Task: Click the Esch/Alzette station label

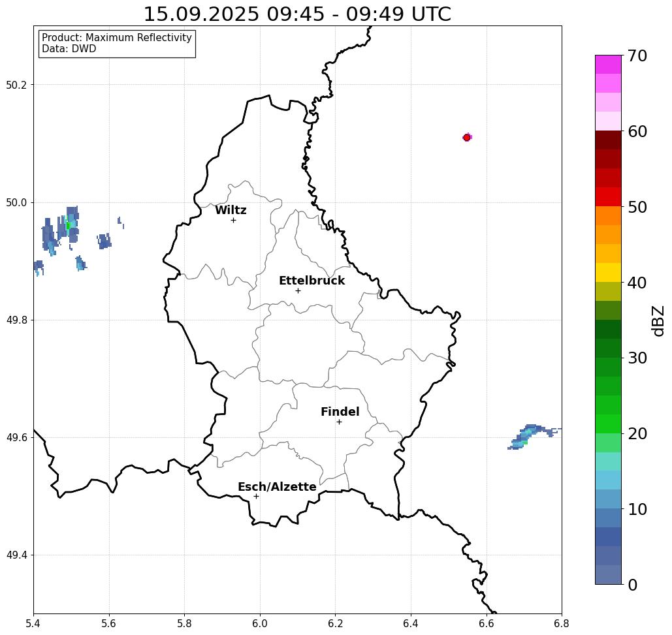Action: [x=278, y=487]
